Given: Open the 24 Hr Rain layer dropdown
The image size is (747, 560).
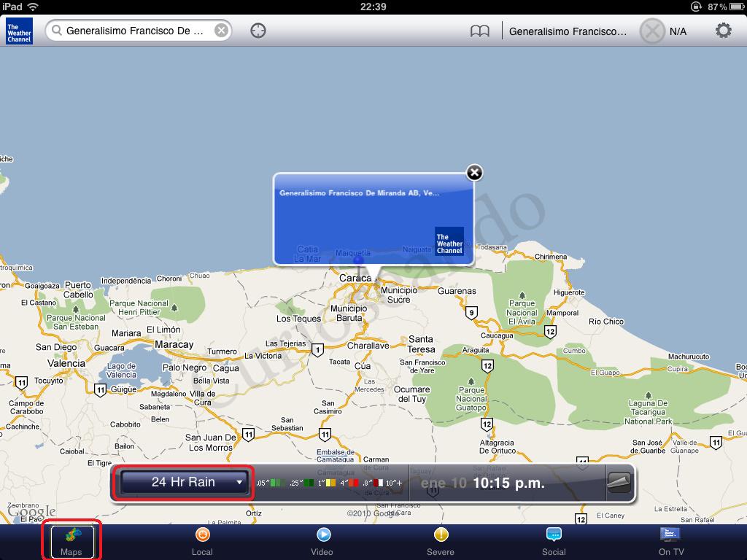Looking at the screenshot, I should pos(185,482).
